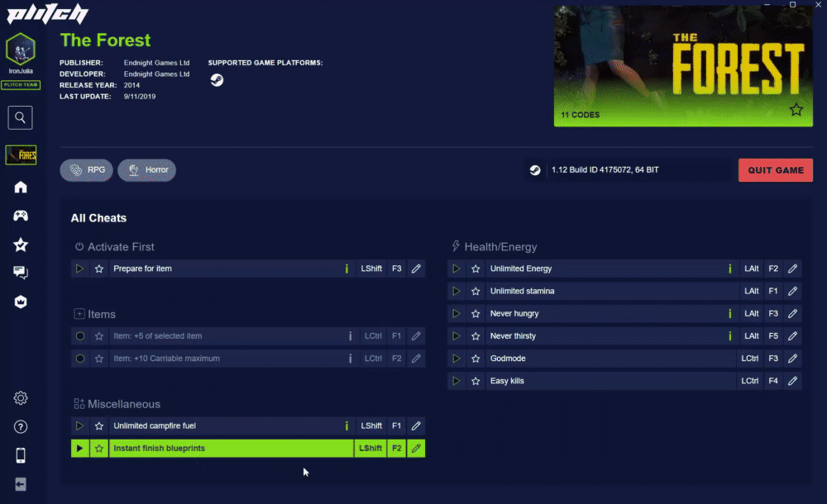Toggle the Godmode cheat

tap(457, 359)
